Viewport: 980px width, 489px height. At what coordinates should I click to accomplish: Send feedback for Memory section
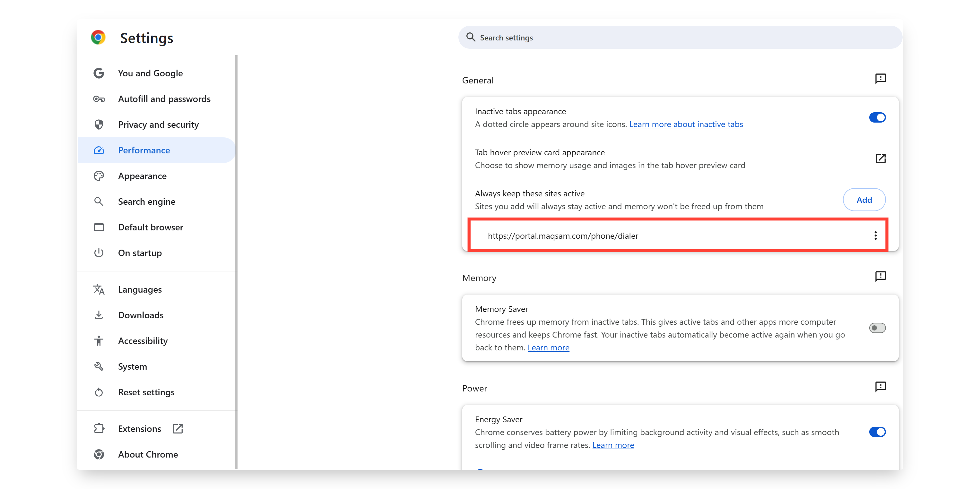coord(880,277)
